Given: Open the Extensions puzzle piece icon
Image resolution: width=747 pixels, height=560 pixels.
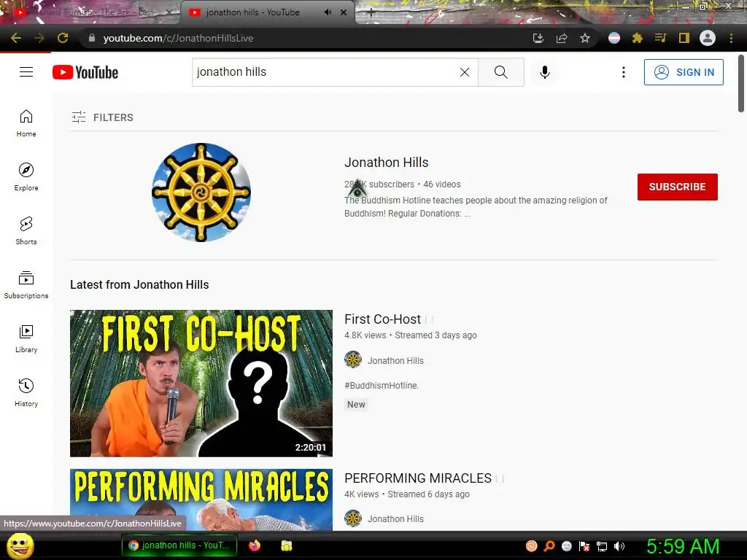Looking at the screenshot, I should [638, 38].
